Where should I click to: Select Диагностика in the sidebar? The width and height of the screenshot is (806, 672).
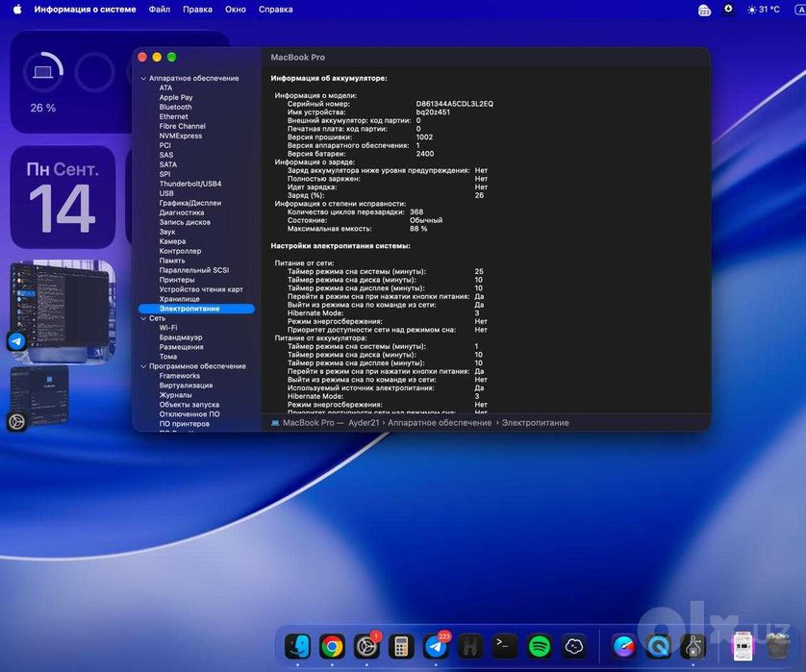(182, 212)
